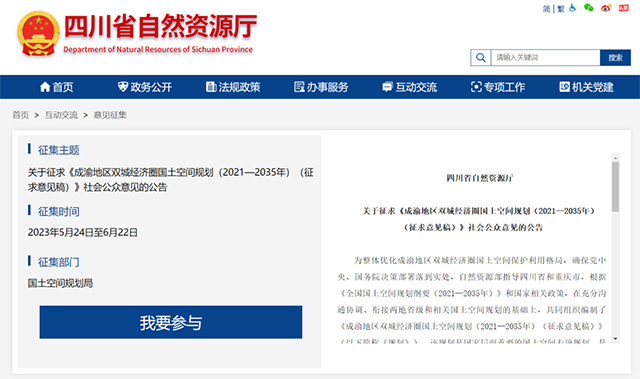The image size is (640, 379).
Task: Open the 专项工作 navigation menu item
Action: coord(498,87)
